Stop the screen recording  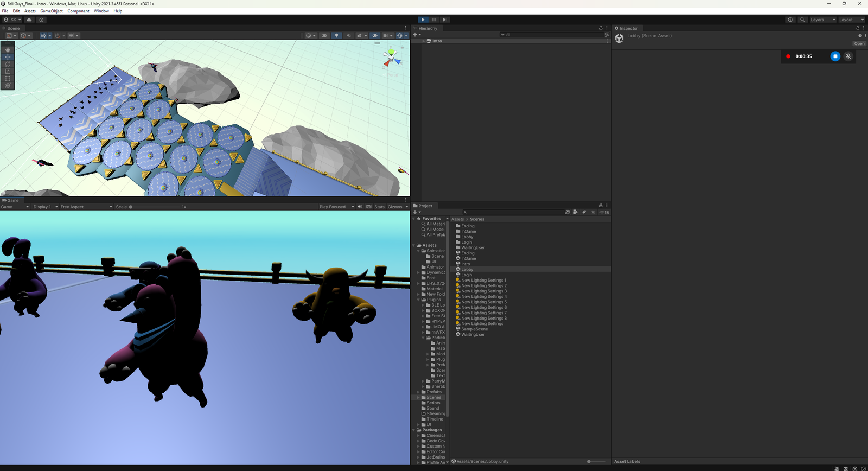(835, 56)
